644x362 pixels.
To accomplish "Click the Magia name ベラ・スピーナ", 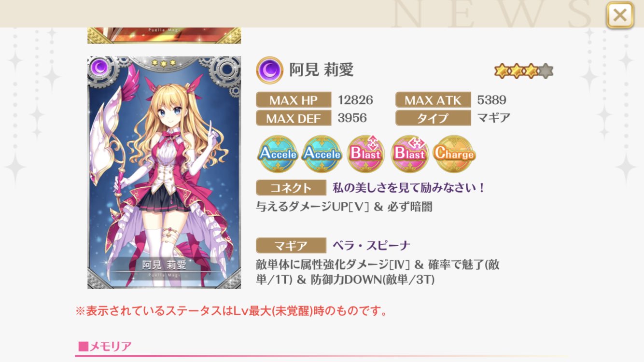I will click(371, 246).
